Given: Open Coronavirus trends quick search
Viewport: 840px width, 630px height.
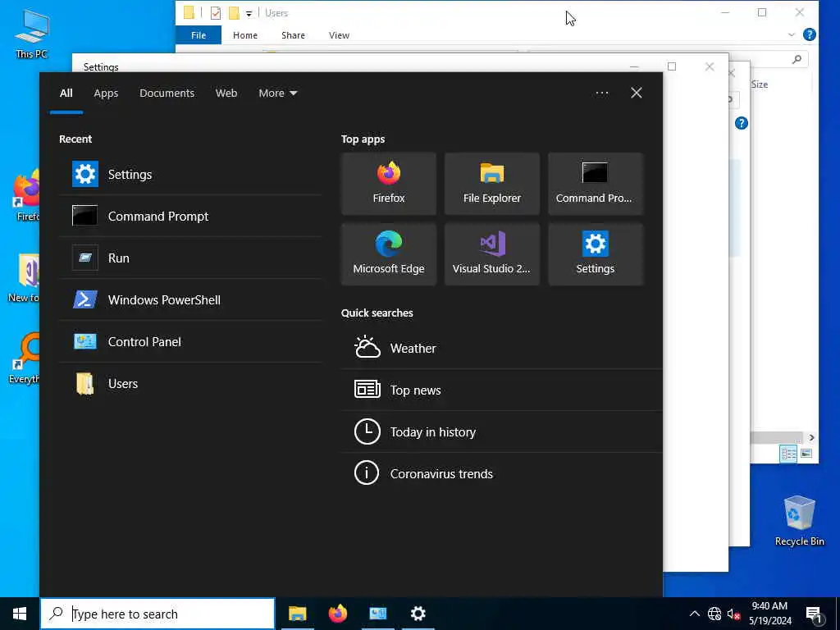Looking at the screenshot, I should [501, 473].
